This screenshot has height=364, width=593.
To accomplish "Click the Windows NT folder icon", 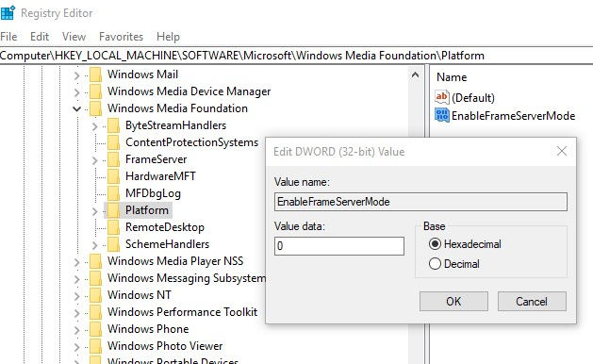I will pyautogui.click(x=95, y=295).
